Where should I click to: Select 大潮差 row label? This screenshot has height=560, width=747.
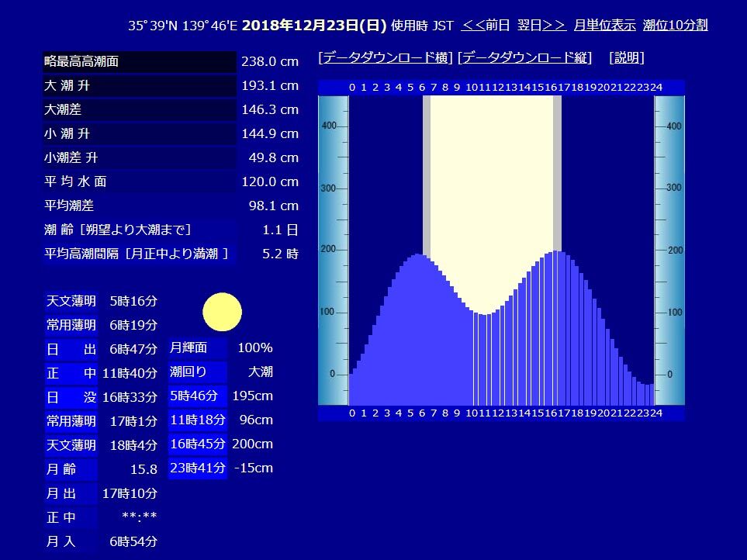[140, 109]
